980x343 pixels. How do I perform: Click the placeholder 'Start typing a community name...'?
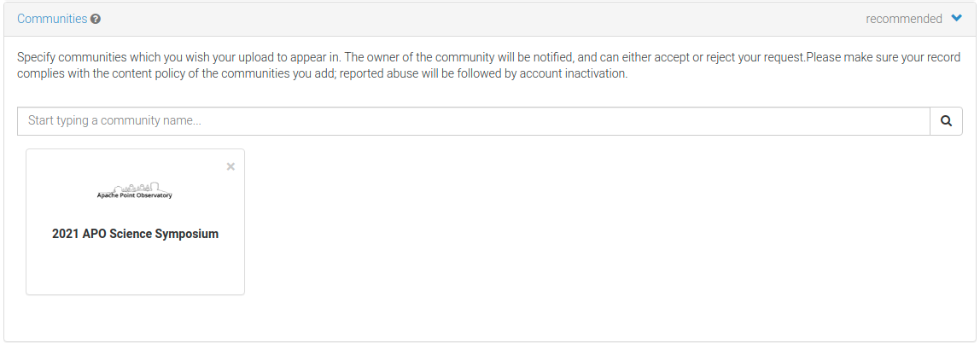pyautogui.click(x=114, y=121)
